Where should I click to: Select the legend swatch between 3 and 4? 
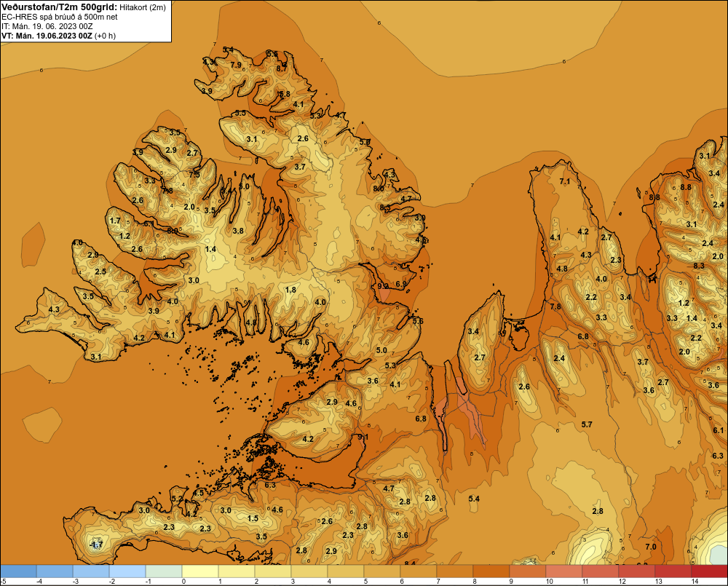coord(309,571)
